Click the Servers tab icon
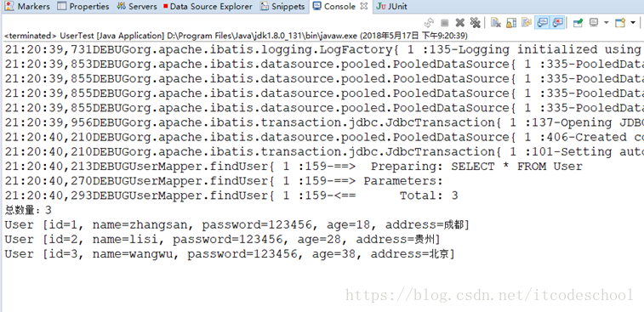644x312 pixels. pos(121,6)
